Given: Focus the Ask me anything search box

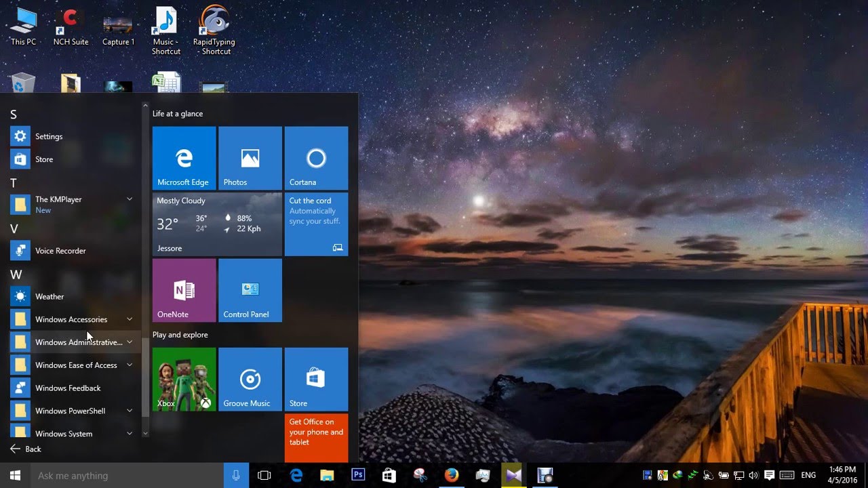Looking at the screenshot, I should point(127,475).
